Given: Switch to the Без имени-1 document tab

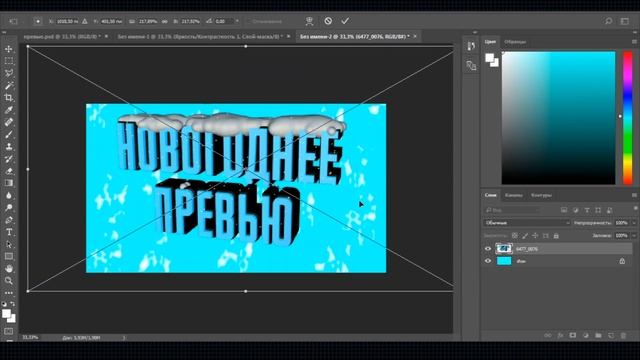Looking at the screenshot, I should coord(200,36).
